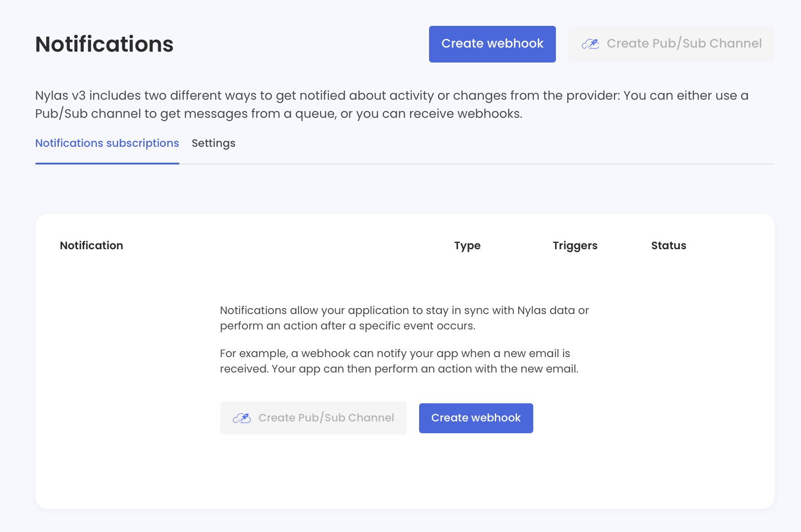The height and width of the screenshot is (532, 801).
Task: Click the "received. Your app can then perform" text line
Action: (x=399, y=369)
